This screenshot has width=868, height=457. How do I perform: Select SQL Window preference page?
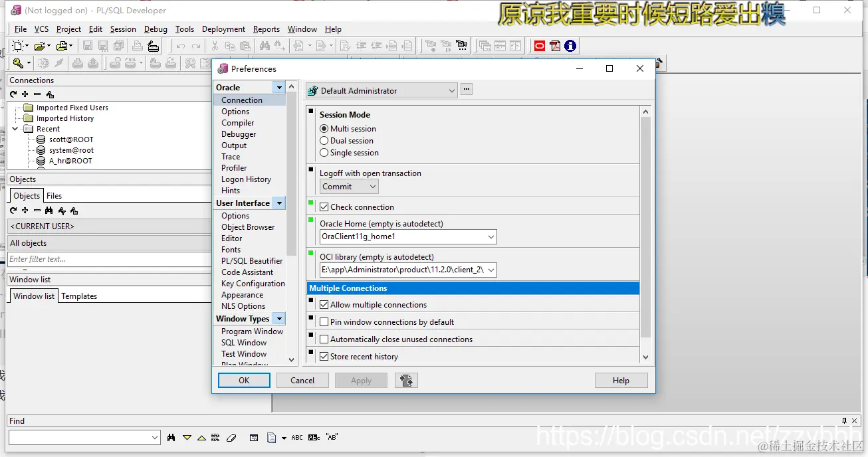coord(244,343)
